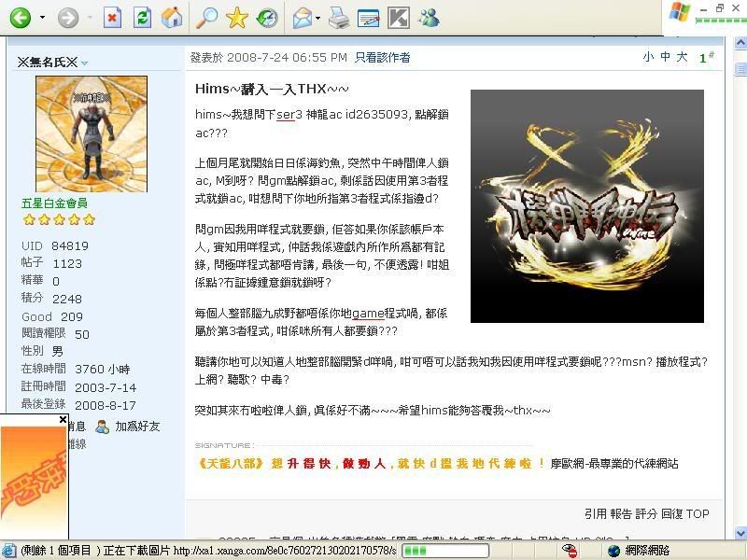Open the Messenger people icon

(429, 17)
